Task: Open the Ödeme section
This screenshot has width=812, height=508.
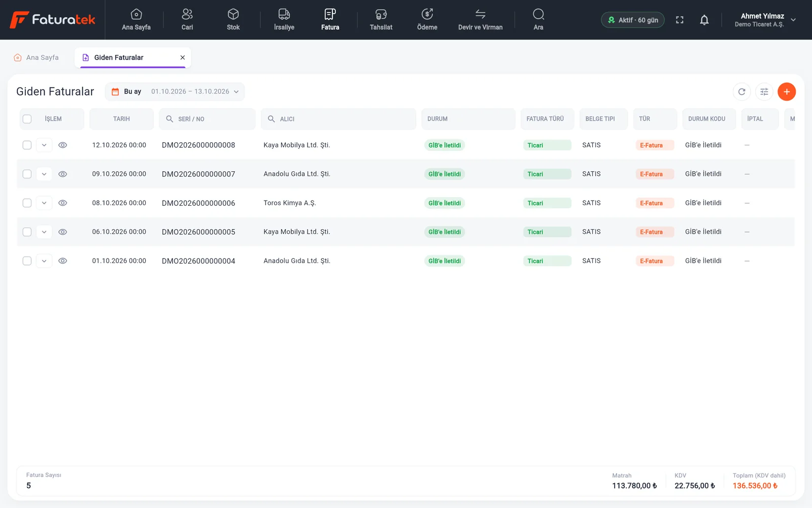Action: pos(427,20)
